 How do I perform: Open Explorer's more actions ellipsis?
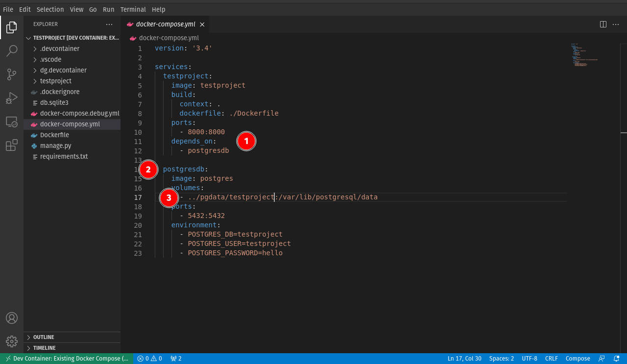(109, 24)
